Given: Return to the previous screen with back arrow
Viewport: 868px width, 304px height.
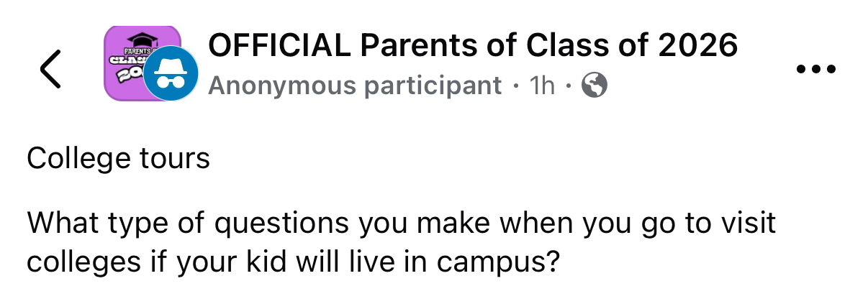Looking at the screenshot, I should [50, 70].
